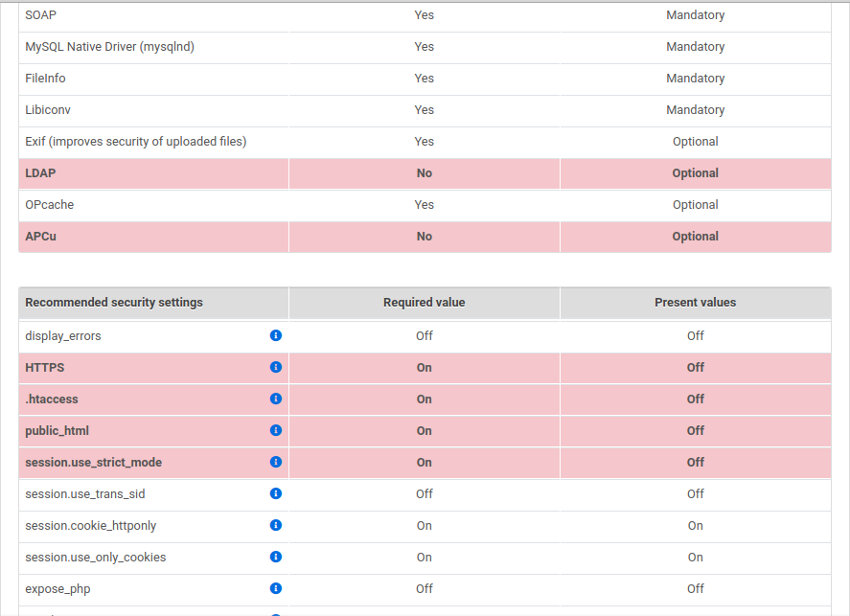Select MySQL Native Driver (mysqlnd) text
The height and width of the screenshot is (616, 850).
pos(109,47)
